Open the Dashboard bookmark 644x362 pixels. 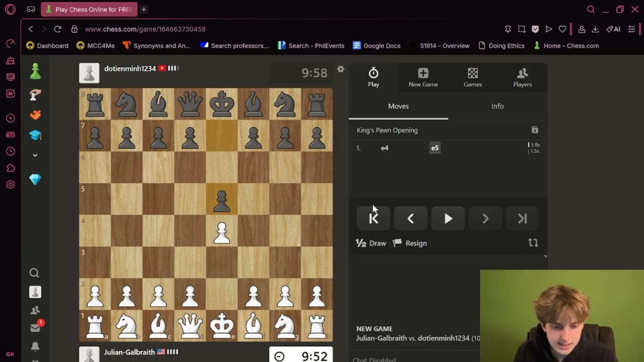pyautogui.click(x=47, y=46)
